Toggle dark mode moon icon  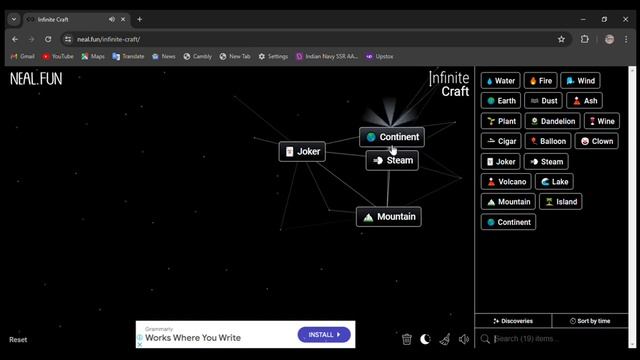(x=425, y=339)
